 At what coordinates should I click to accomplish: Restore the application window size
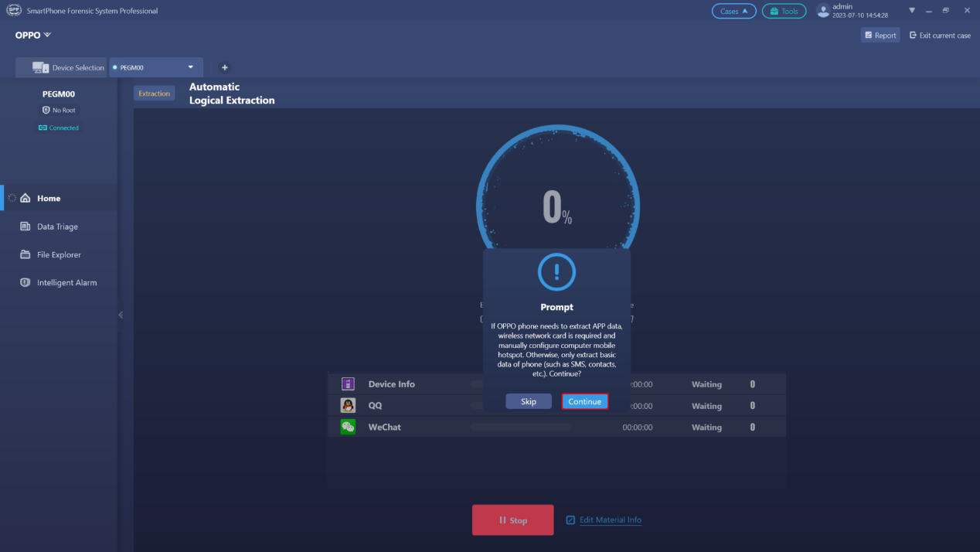pos(946,11)
